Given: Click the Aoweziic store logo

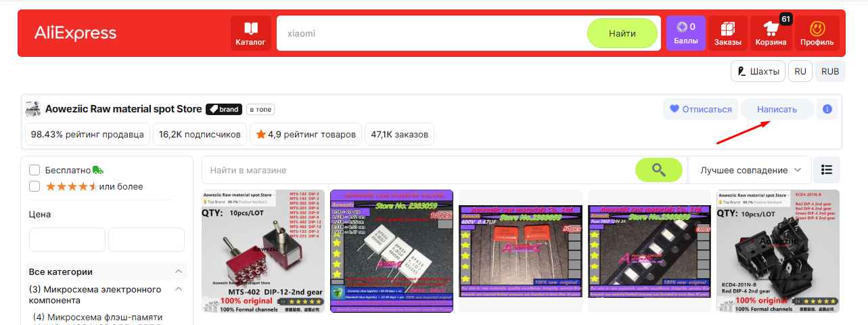Looking at the screenshot, I should point(32,109).
